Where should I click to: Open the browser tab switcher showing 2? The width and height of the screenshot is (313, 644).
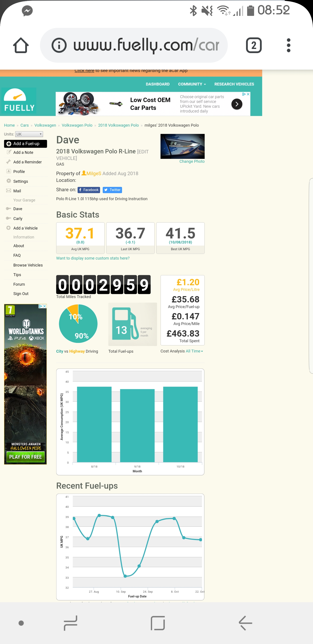click(x=253, y=45)
